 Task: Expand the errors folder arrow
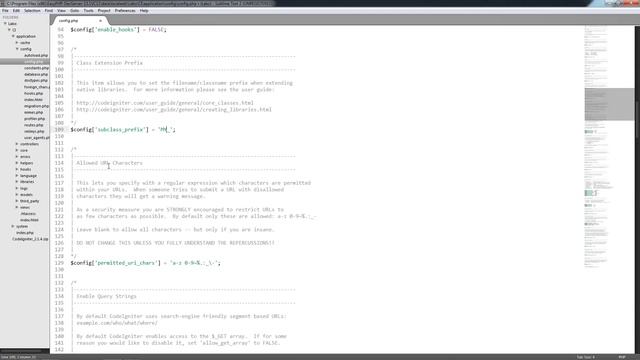point(17,157)
